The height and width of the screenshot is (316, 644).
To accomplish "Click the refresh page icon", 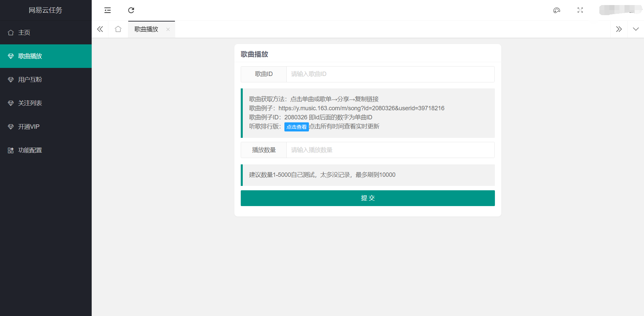I will 131,10.
